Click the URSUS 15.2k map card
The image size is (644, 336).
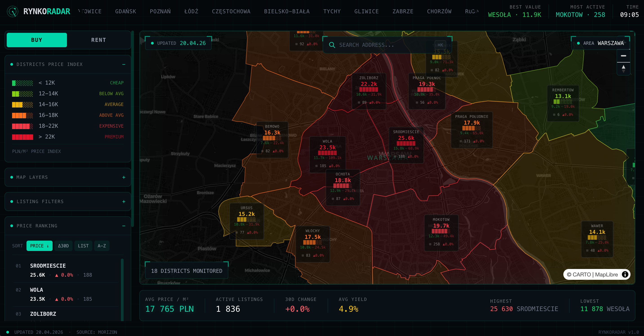246,221
